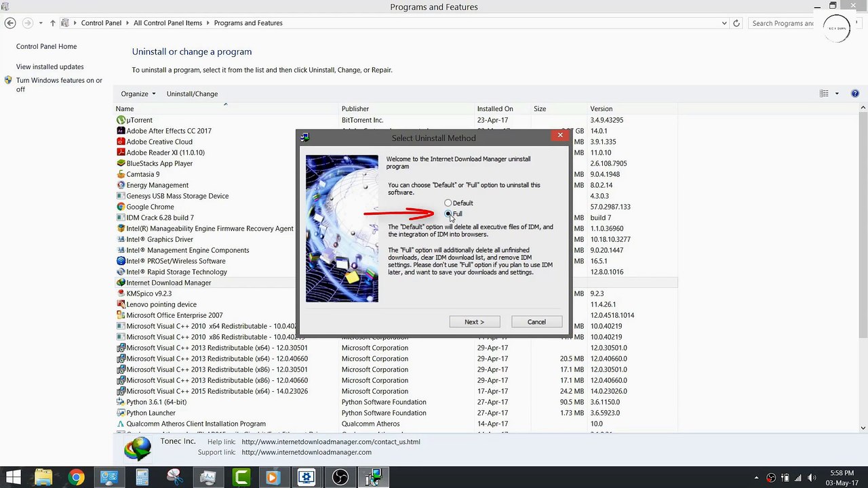The height and width of the screenshot is (488, 868).
Task: Expand the view options dropdown arrow
Action: point(837,94)
